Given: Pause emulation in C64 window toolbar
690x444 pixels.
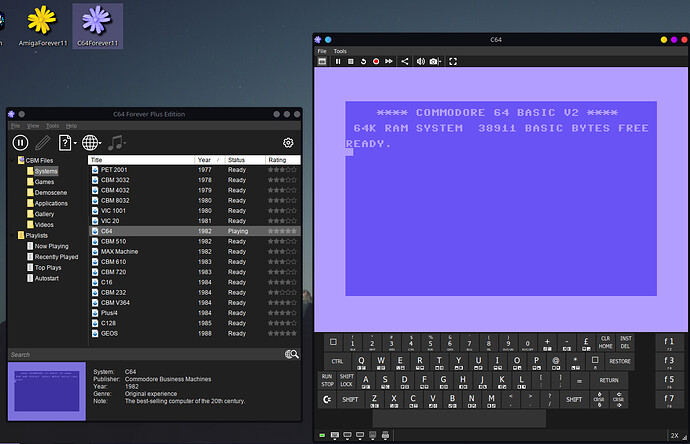Looking at the screenshot, I should click(x=338, y=62).
